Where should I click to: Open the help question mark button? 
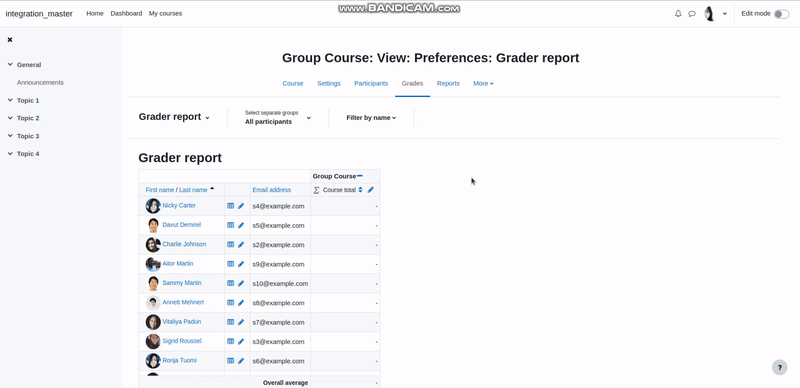pos(779,368)
